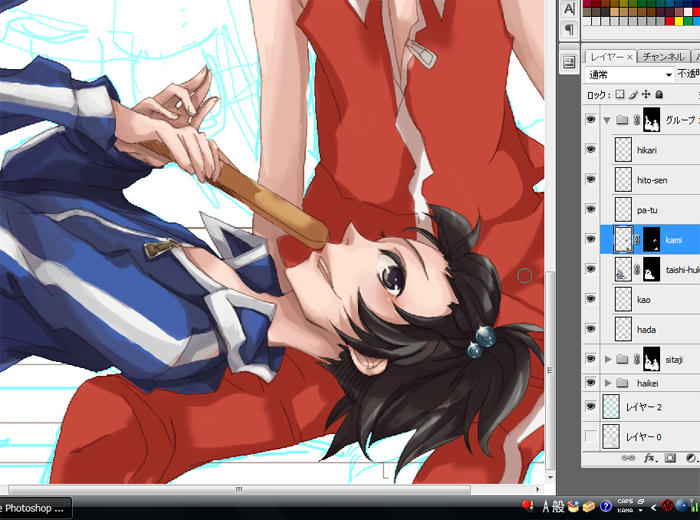This screenshot has width=700, height=520.
Task: Hide the hito-sen layer
Action: (x=591, y=179)
